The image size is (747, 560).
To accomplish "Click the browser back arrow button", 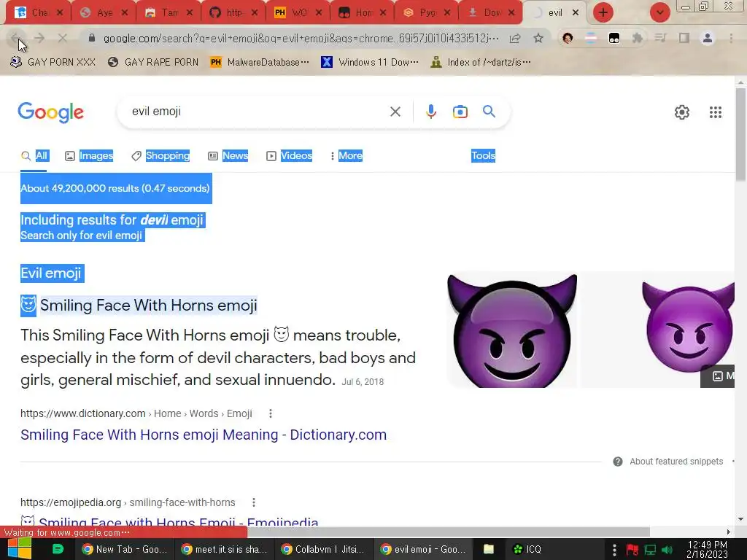I will (x=16, y=38).
